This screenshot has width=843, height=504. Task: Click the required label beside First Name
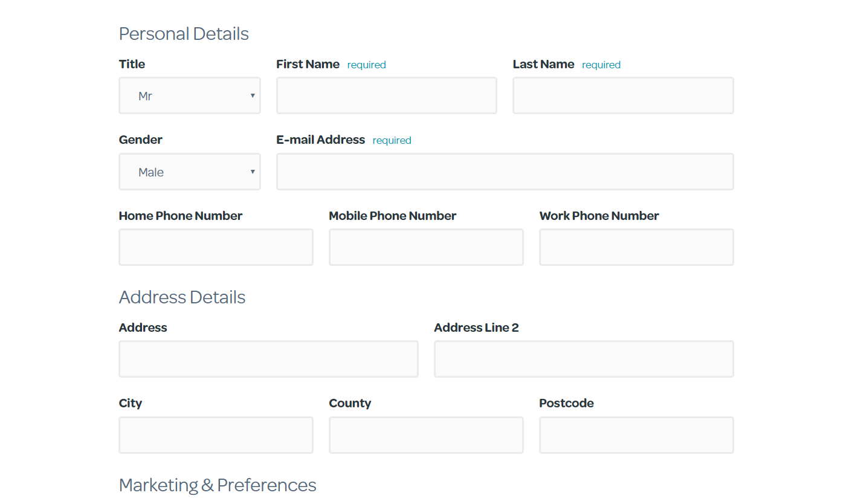click(366, 65)
